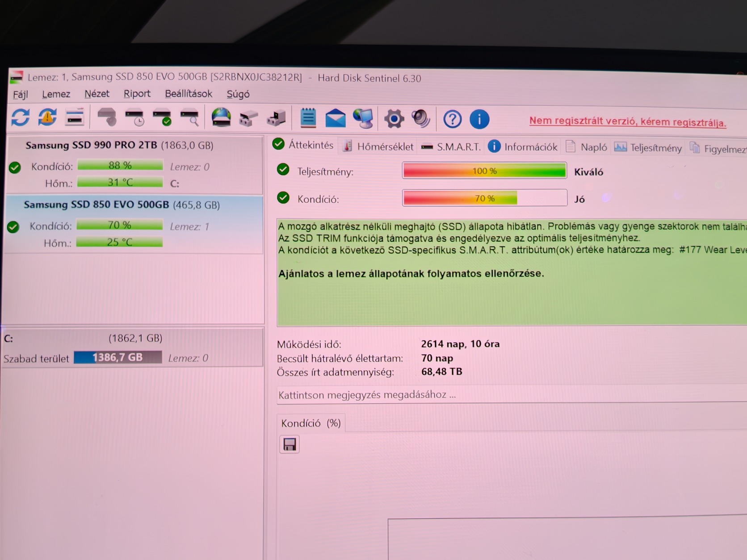The image size is (747, 560).
Task: Click the blue refresh arrows toolbar icon
Action: (x=21, y=117)
